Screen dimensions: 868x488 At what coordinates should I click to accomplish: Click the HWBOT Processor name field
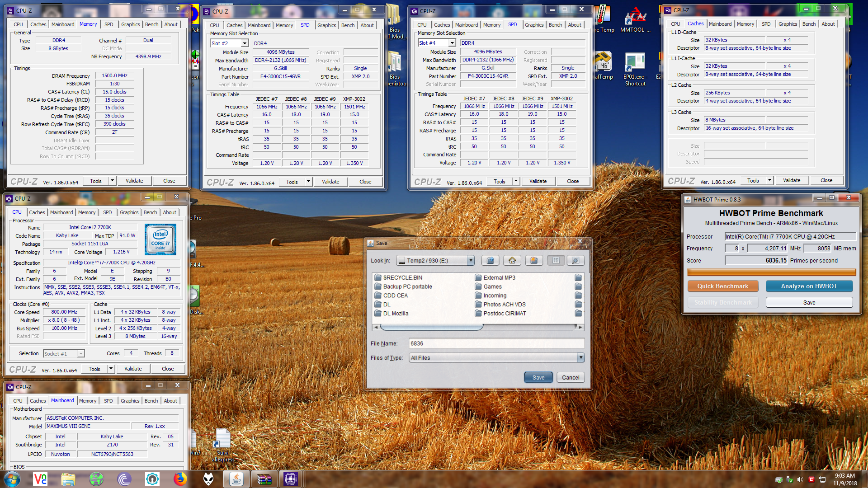pyautogui.click(x=790, y=237)
